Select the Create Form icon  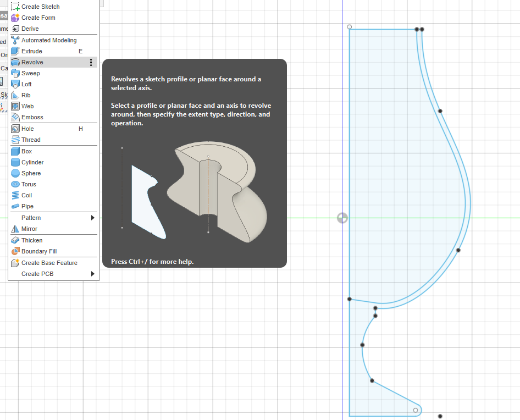tap(15, 18)
